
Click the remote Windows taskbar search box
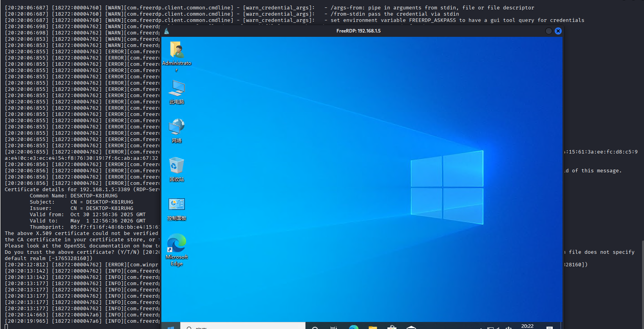(x=243, y=326)
